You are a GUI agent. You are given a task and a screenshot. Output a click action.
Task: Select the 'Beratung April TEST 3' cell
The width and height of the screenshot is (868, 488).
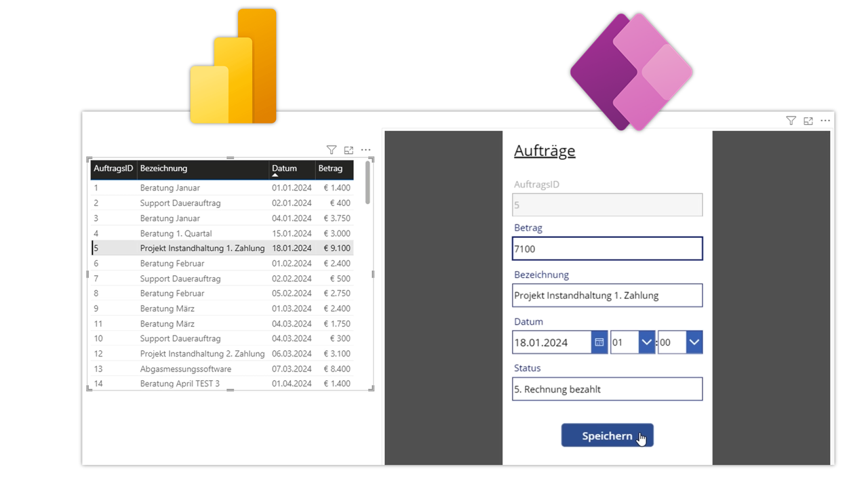pyautogui.click(x=180, y=384)
